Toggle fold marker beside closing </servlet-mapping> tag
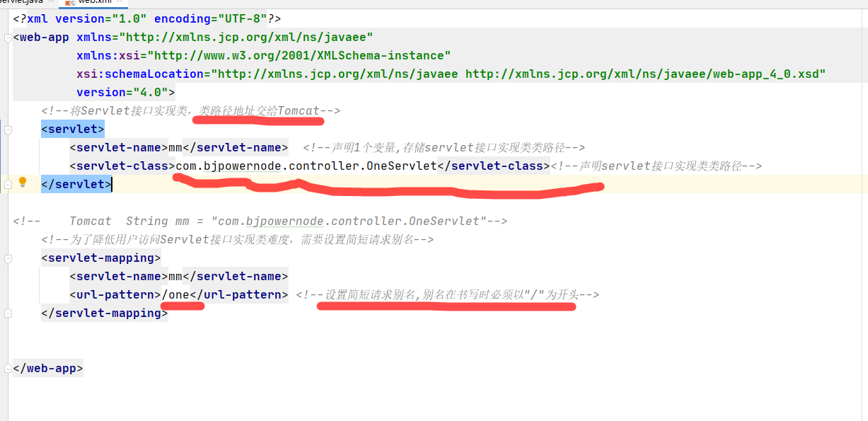The width and height of the screenshot is (868, 421). click(x=7, y=313)
